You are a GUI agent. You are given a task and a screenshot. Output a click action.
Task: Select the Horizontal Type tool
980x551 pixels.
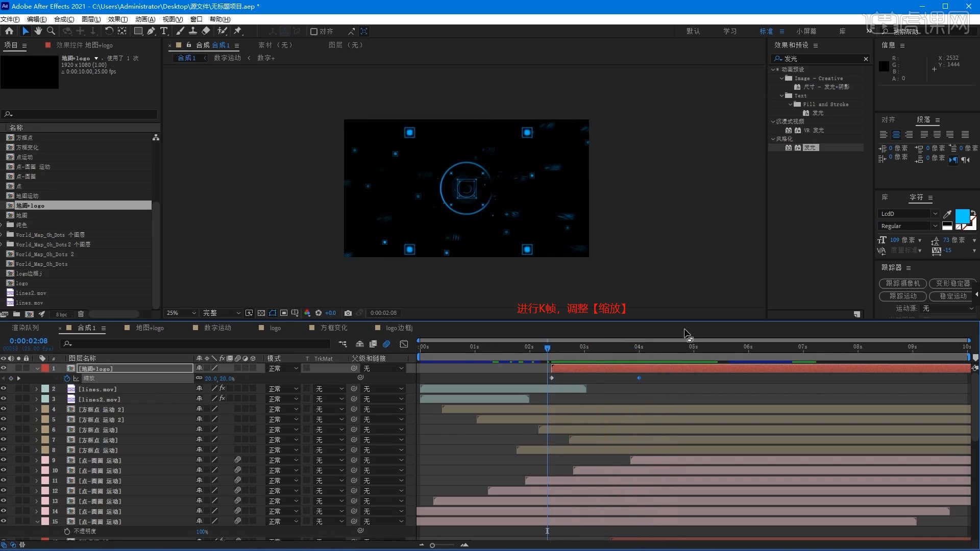tap(164, 31)
